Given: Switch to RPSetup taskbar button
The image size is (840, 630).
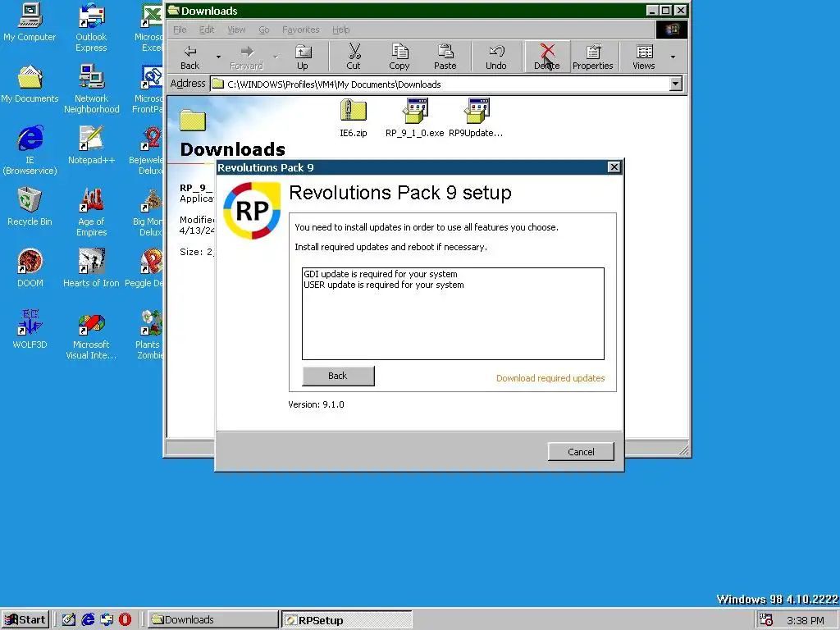Looking at the screenshot, I should point(347,620).
